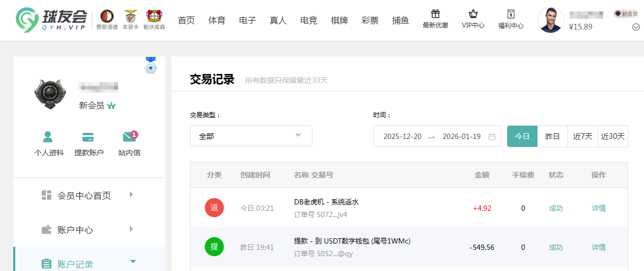This screenshot has width=644, height=271.
Task: Open 详情 for USDT withdrawal row
Action: 599,247
